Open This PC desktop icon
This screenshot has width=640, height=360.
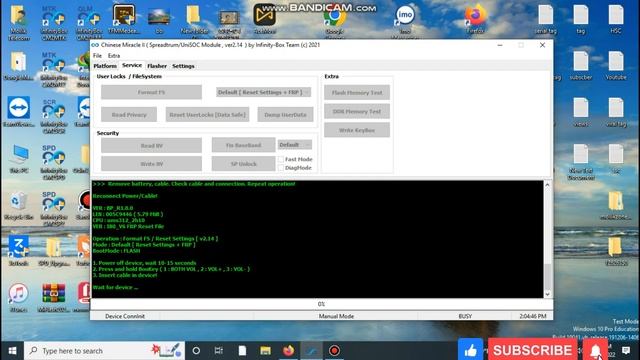coord(19,158)
